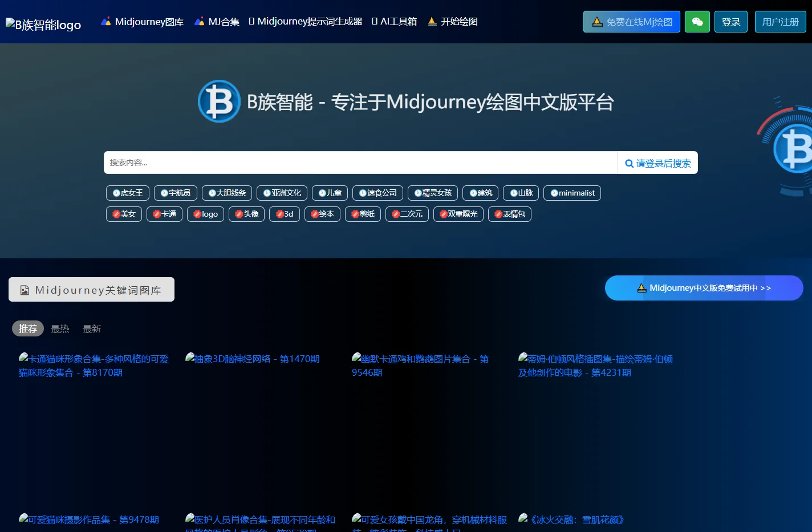Switch to the 最热 tab
Viewport: 812px width, 532px height.
click(60, 328)
